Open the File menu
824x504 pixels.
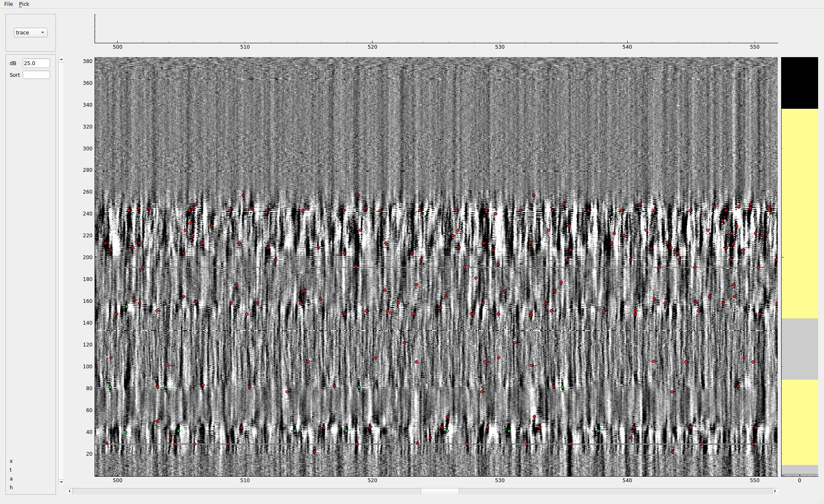coord(8,4)
